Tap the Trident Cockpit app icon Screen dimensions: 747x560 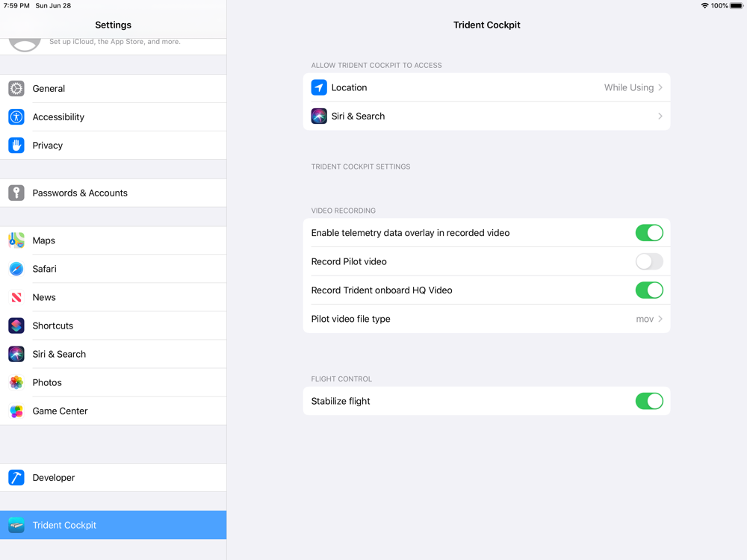pyautogui.click(x=16, y=525)
